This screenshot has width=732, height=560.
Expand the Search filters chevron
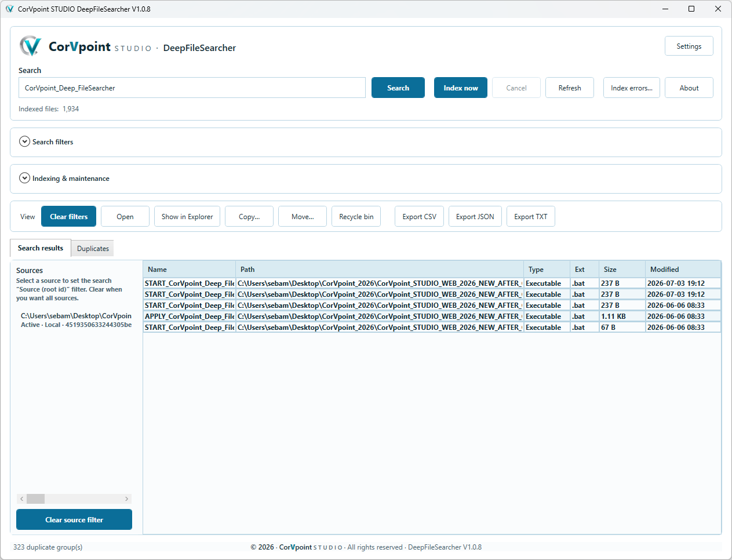[24, 141]
